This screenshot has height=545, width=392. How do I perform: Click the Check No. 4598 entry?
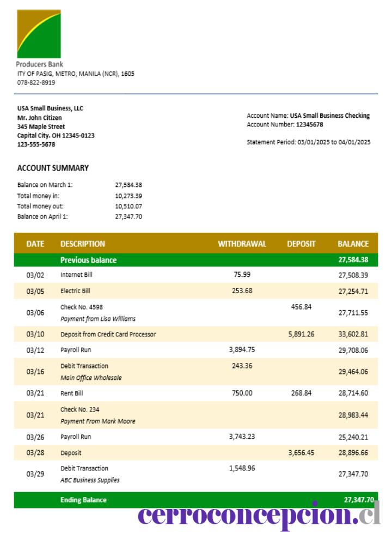pos(82,307)
